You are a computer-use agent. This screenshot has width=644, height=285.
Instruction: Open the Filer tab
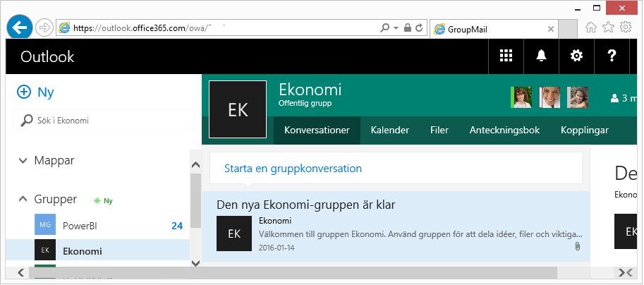(439, 131)
